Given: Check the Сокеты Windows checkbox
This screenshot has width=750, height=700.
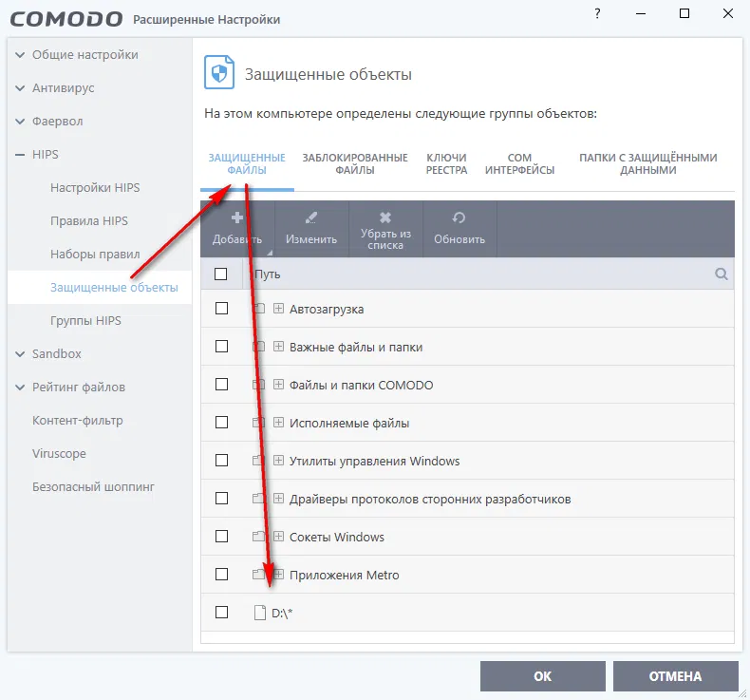Looking at the screenshot, I should click(x=221, y=536).
